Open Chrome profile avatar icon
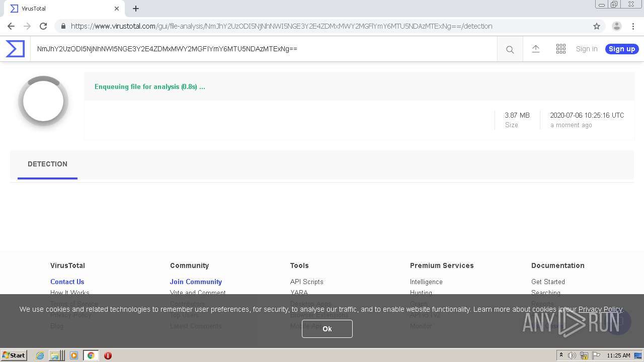Screen dimensions: 644x362 pyautogui.click(x=617, y=26)
